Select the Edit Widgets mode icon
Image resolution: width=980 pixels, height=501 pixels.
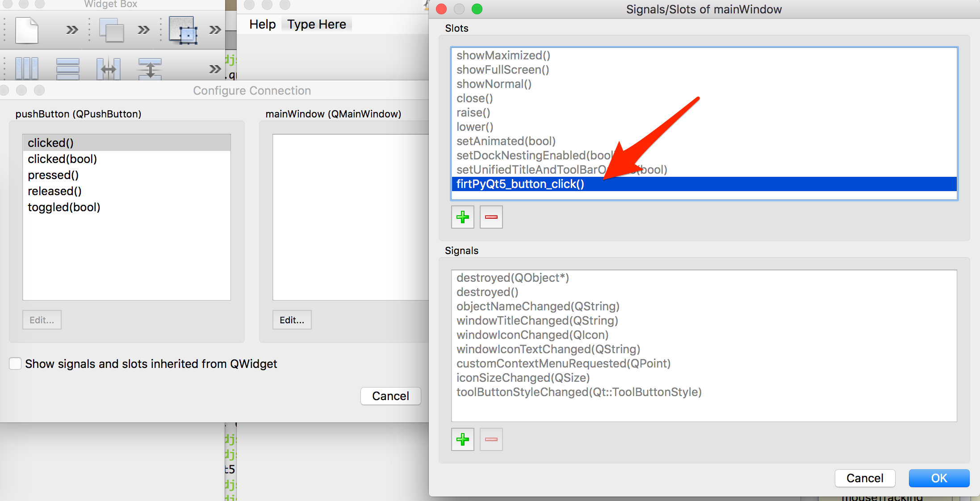click(183, 30)
